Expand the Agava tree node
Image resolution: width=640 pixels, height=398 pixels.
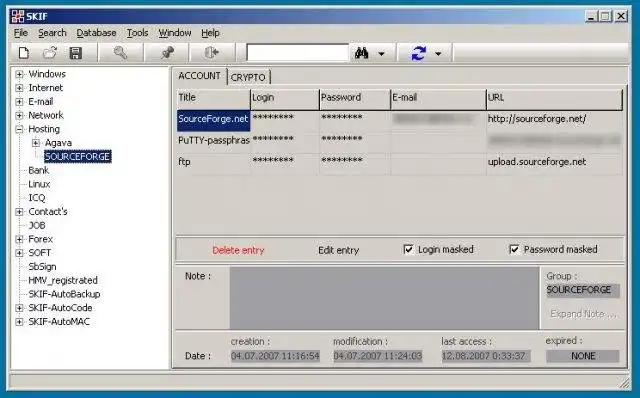(x=36, y=143)
